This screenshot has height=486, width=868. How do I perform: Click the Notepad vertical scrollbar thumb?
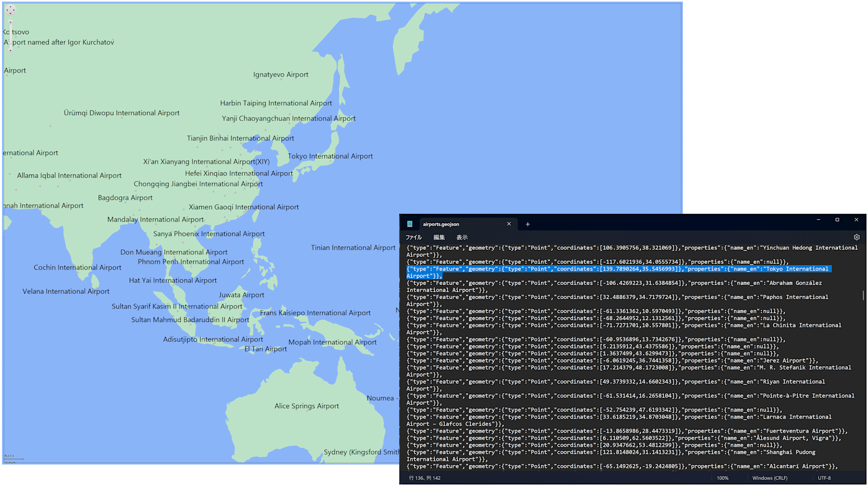863,295
